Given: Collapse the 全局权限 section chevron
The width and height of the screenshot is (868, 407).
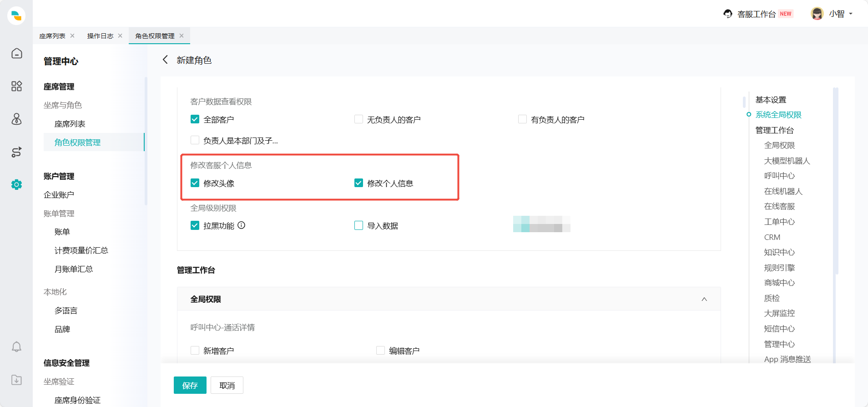Looking at the screenshot, I should (x=704, y=299).
